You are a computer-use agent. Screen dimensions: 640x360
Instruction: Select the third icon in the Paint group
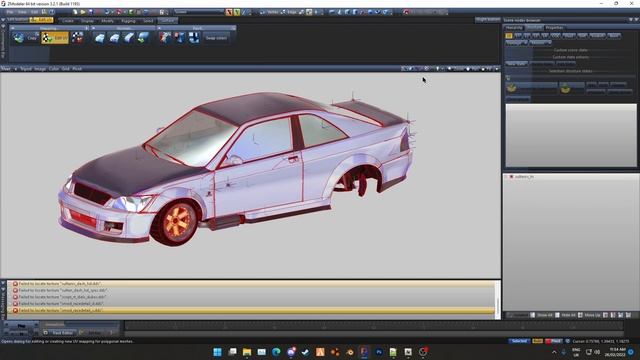[x=194, y=38]
